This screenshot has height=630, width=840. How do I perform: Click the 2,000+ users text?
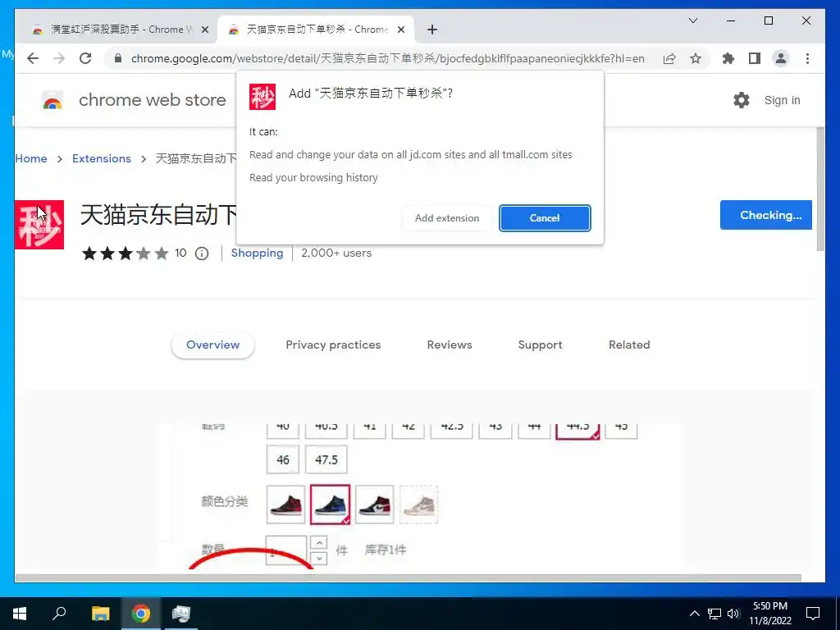pyautogui.click(x=336, y=253)
